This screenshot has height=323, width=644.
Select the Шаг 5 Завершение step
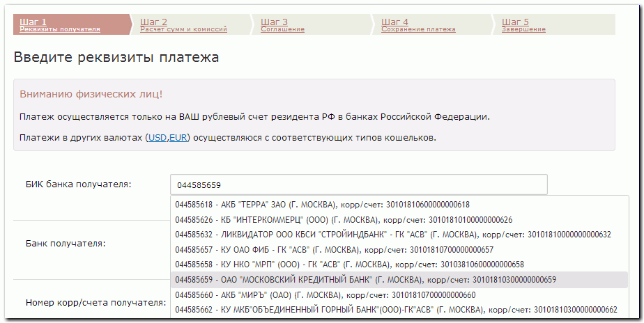pyautogui.click(x=523, y=25)
